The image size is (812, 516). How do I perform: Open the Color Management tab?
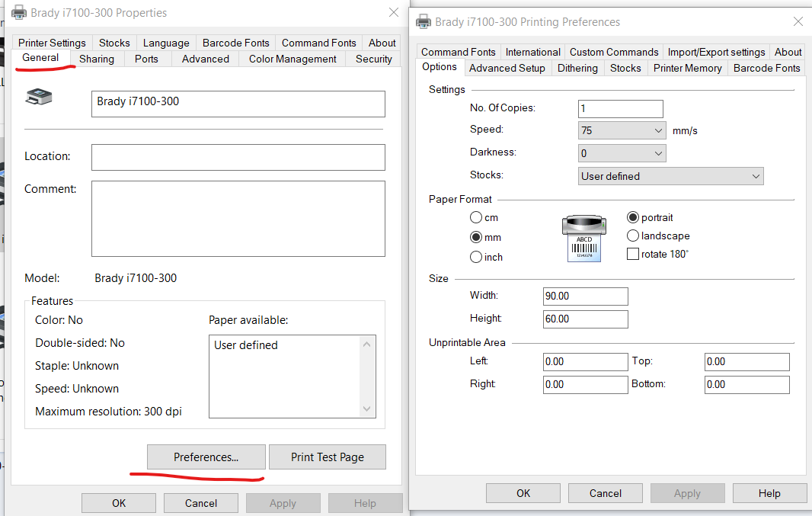click(293, 59)
